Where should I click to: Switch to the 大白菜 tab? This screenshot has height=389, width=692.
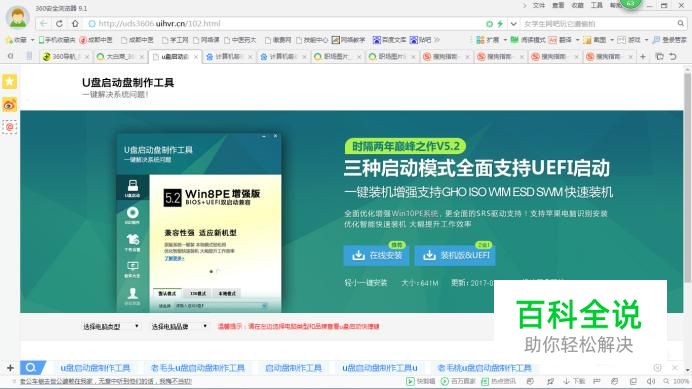click(x=119, y=57)
